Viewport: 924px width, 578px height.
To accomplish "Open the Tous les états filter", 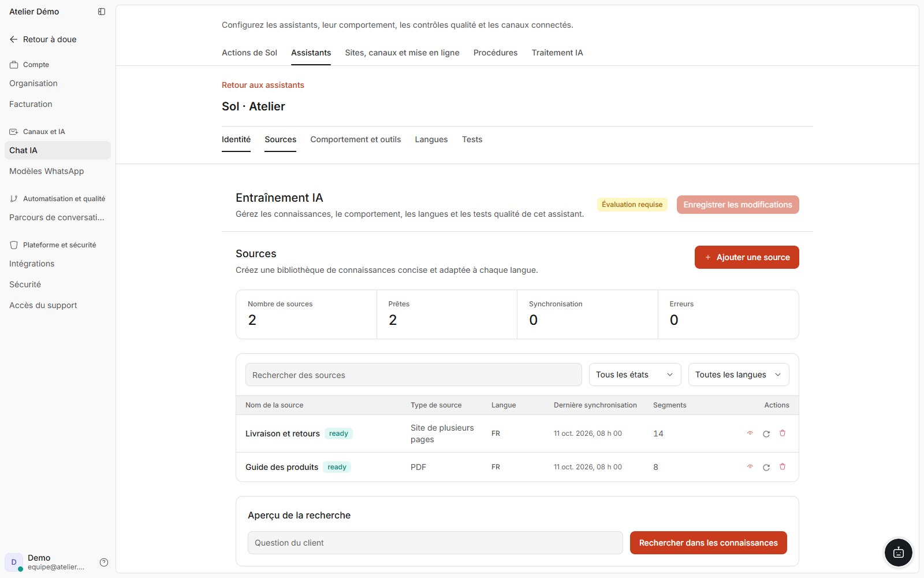I will [635, 375].
